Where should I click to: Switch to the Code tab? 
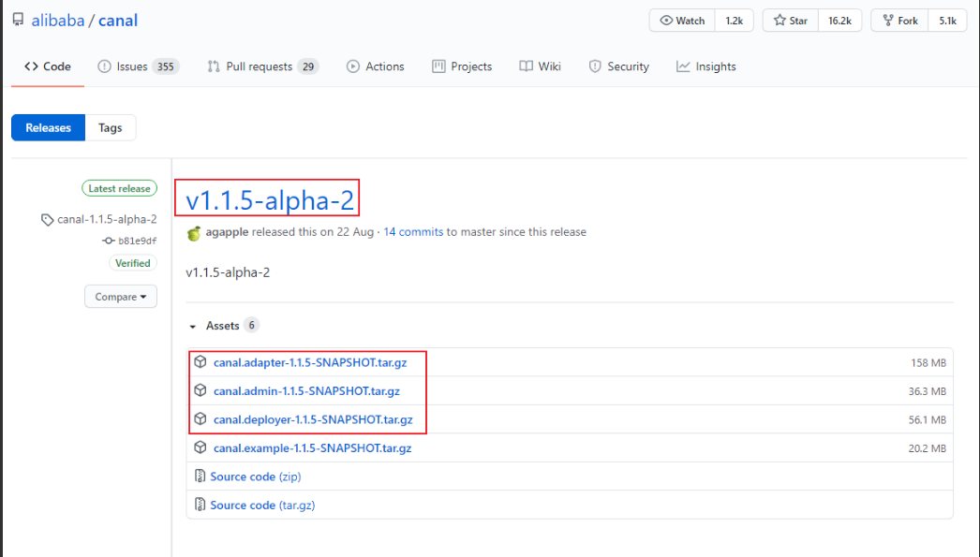(48, 66)
